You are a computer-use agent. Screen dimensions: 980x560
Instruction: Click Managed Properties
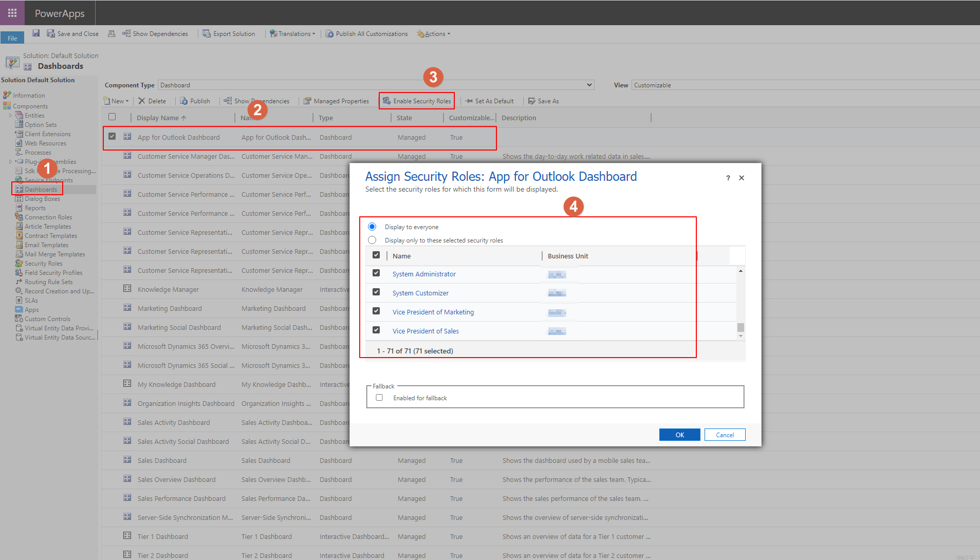(336, 101)
